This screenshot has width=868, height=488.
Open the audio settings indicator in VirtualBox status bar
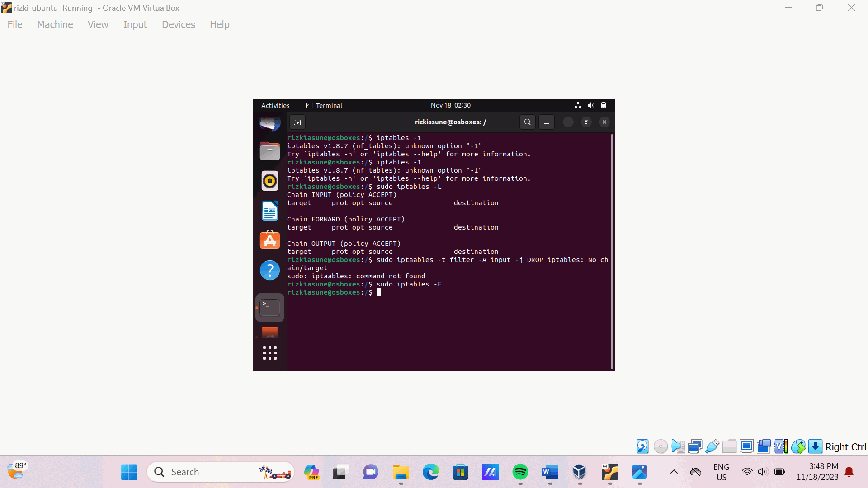coord(678,446)
